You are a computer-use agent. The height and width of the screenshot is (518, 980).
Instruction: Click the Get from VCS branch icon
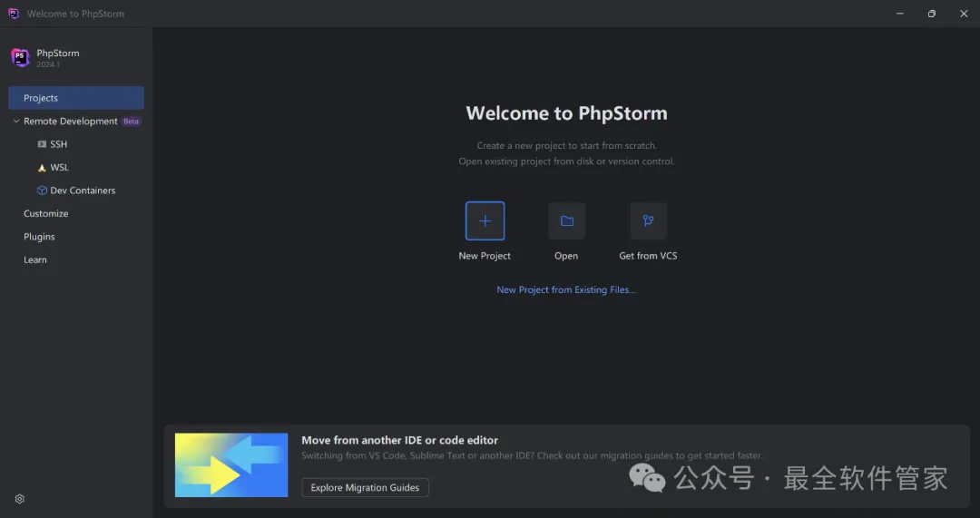tap(648, 220)
